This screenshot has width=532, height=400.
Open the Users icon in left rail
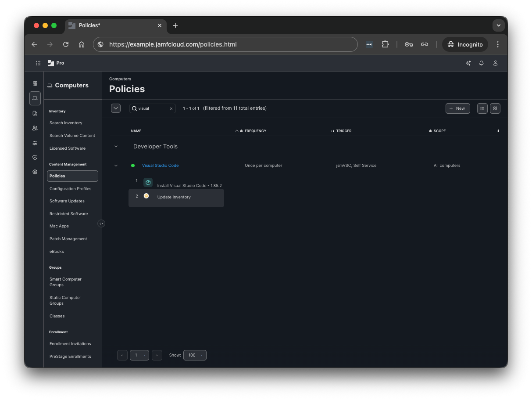tap(35, 128)
